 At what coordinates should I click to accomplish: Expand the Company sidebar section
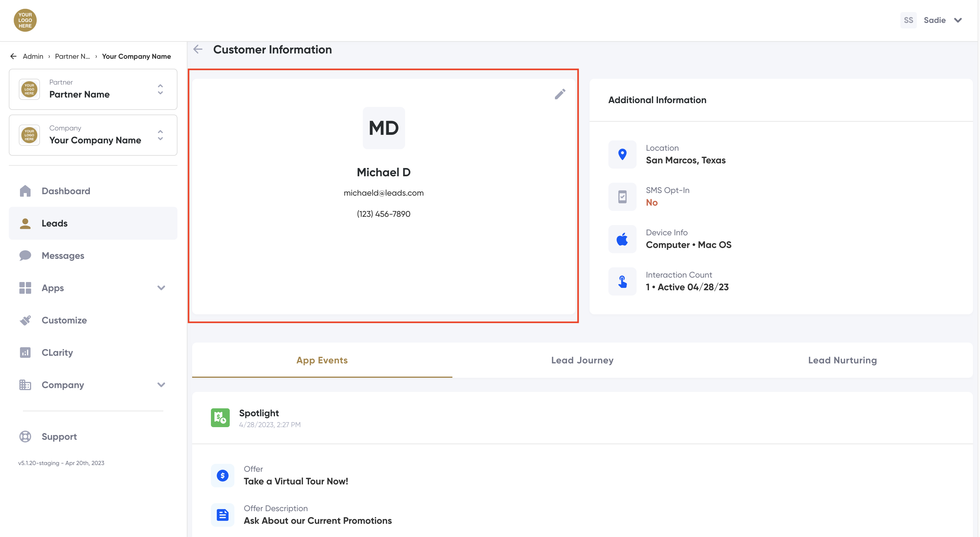(161, 385)
